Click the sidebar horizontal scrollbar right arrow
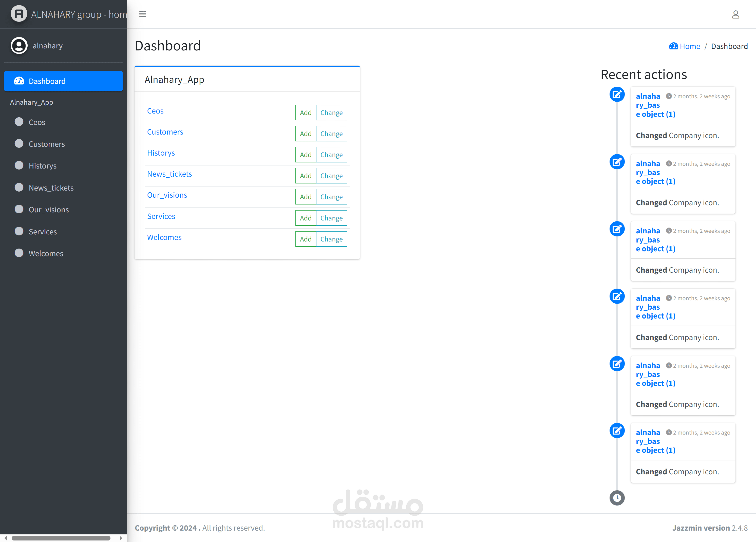 coord(121,538)
